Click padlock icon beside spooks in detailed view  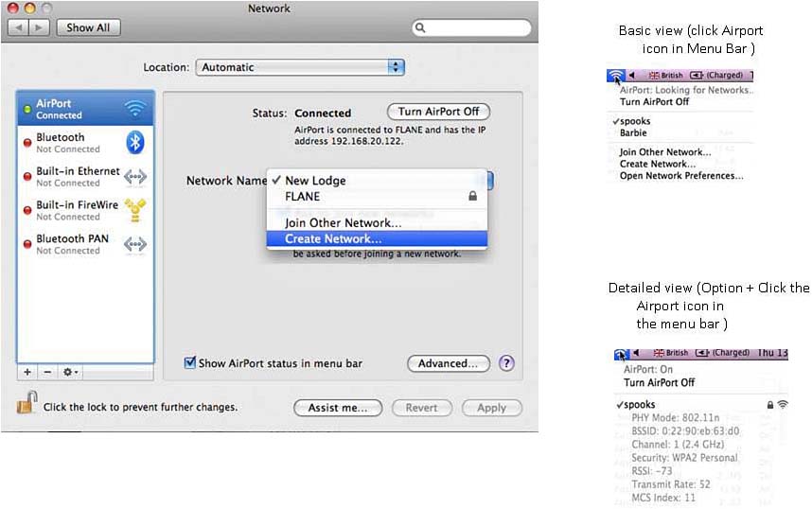coord(770,405)
